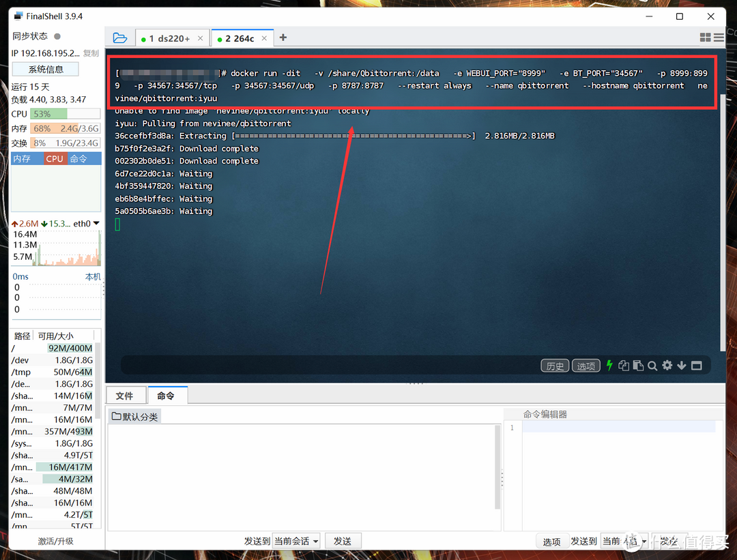The image size is (737, 560).
Task: Close the ds220+ tab
Action: point(200,38)
